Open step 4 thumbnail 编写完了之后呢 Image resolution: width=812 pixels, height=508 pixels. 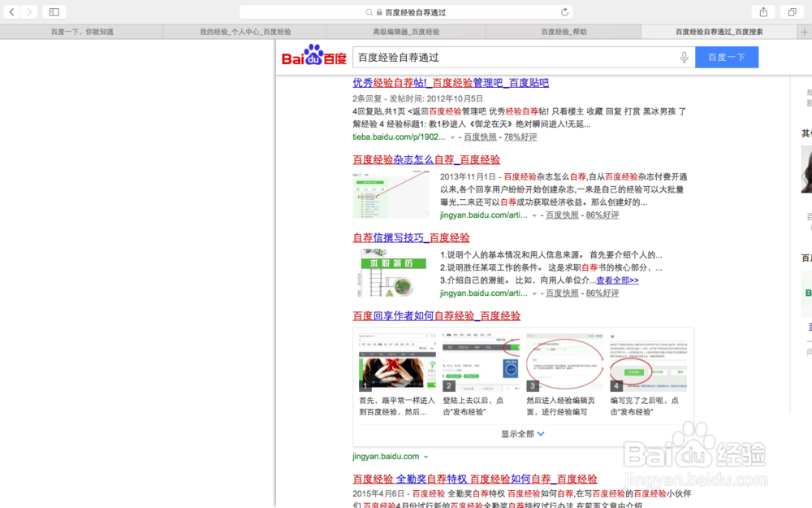pyautogui.click(x=648, y=363)
